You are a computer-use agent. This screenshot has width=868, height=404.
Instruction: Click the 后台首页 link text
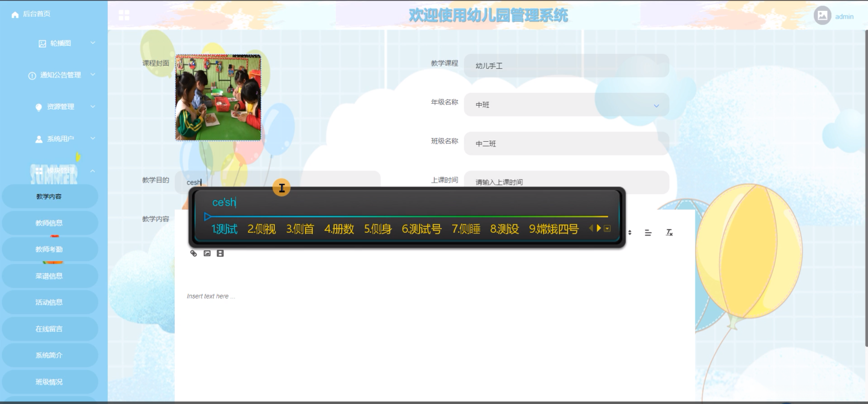(37, 14)
